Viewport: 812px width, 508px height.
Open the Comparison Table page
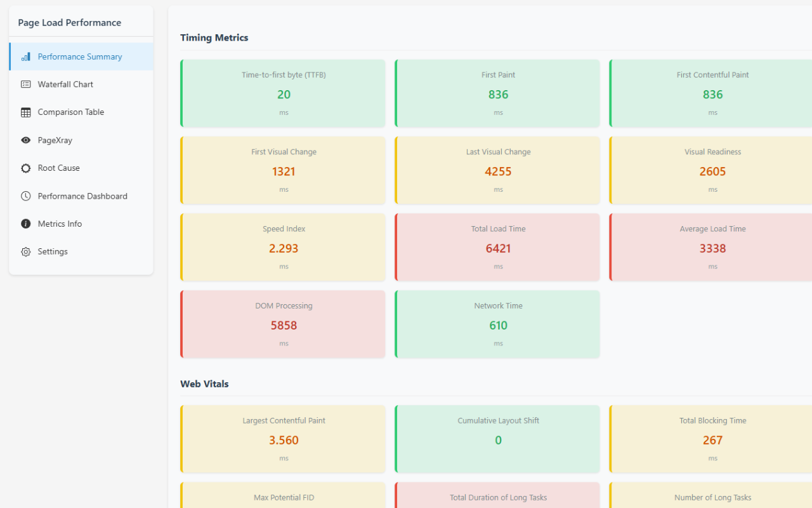pyautogui.click(x=81, y=112)
